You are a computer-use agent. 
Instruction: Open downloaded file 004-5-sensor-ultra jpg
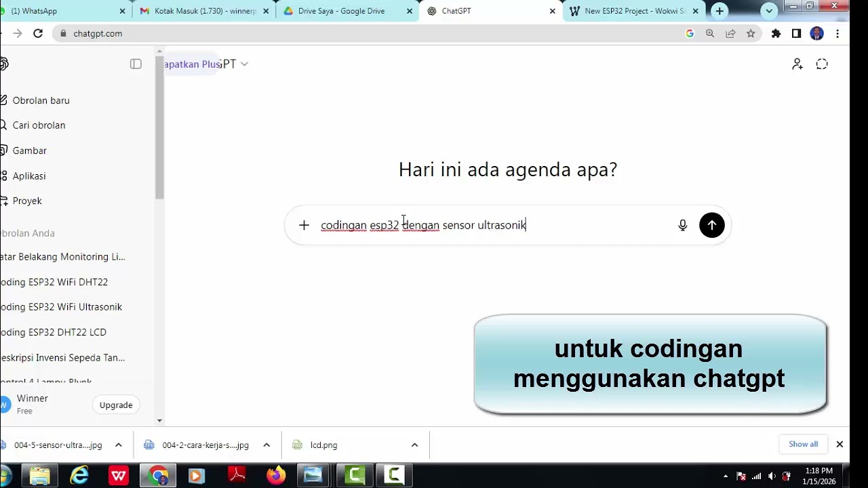click(x=57, y=445)
